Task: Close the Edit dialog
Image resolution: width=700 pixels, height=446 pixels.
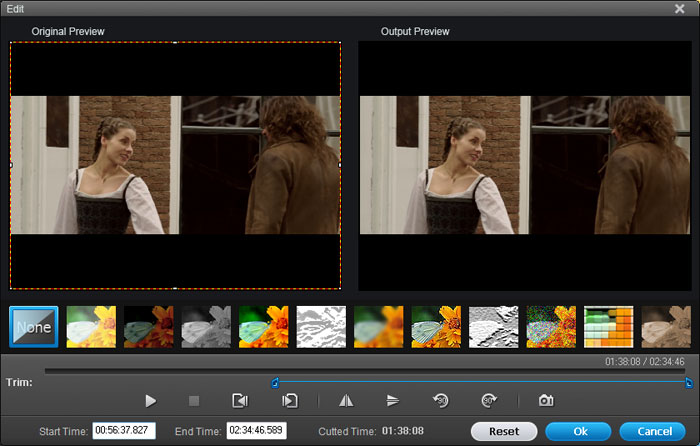Action: coord(679,8)
